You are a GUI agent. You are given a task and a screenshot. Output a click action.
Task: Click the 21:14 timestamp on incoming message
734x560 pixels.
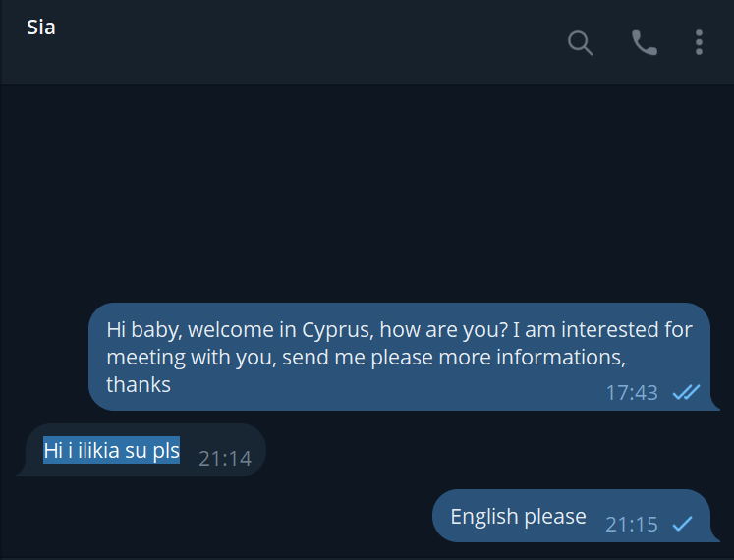click(x=225, y=458)
